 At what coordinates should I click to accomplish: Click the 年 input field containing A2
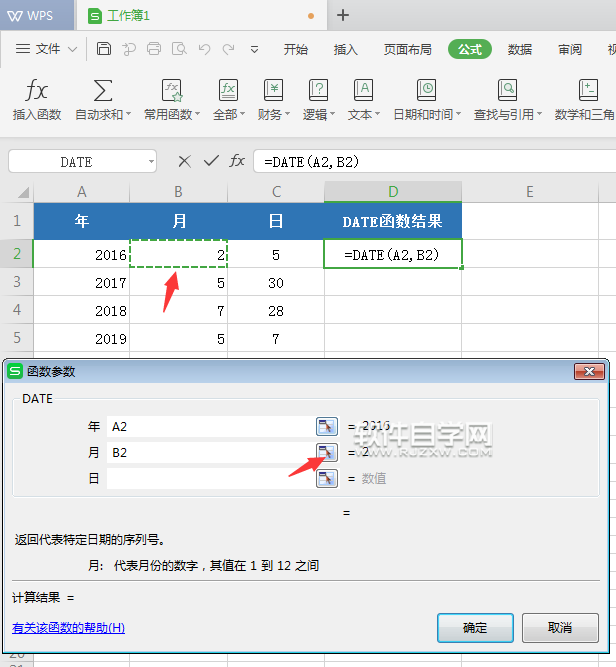click(211, 426)
